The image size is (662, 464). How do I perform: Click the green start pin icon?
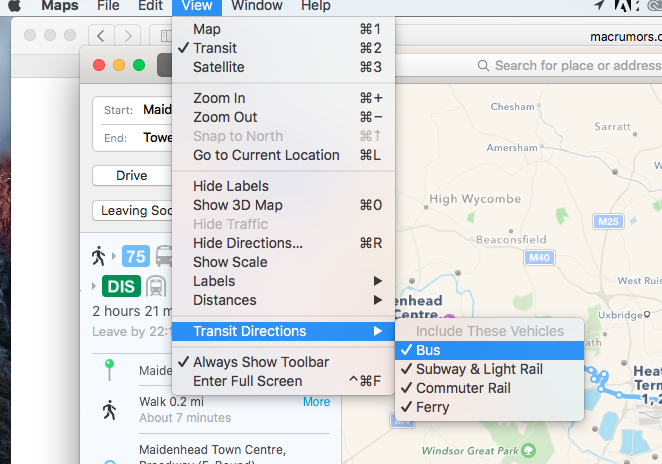[x=109, y=370]
